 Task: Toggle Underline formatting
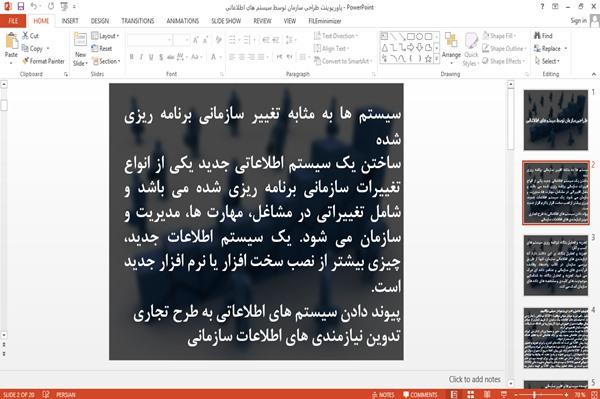[151, 57]
